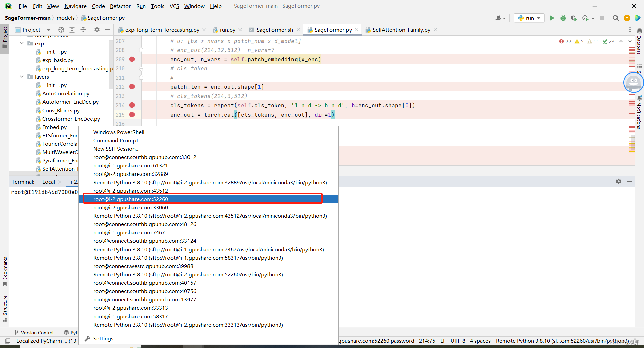The width and height of the screenshot is (644, 348).
Task: Open the Profile run icon
Action: click(x=585, y=18)
